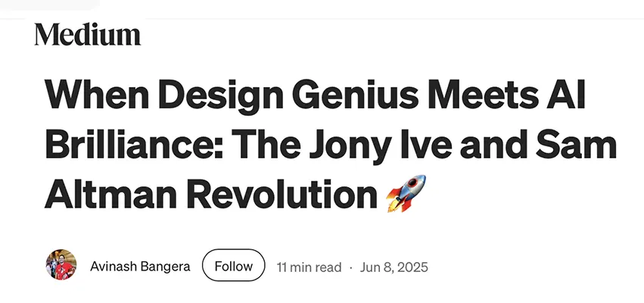644x303 pixels.
Task: Click the rocket emoji after Revolution
Action: click(406, 193)
